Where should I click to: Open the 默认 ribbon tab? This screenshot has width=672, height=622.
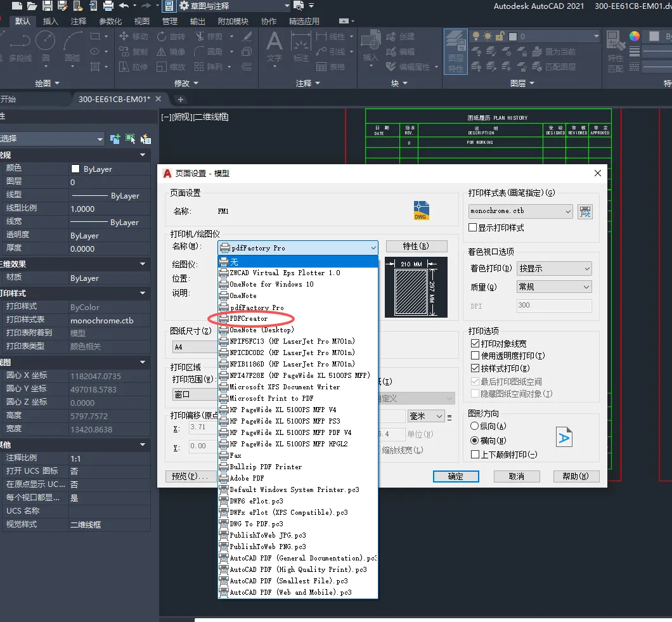pyautogui.click(x=23, y=21)
